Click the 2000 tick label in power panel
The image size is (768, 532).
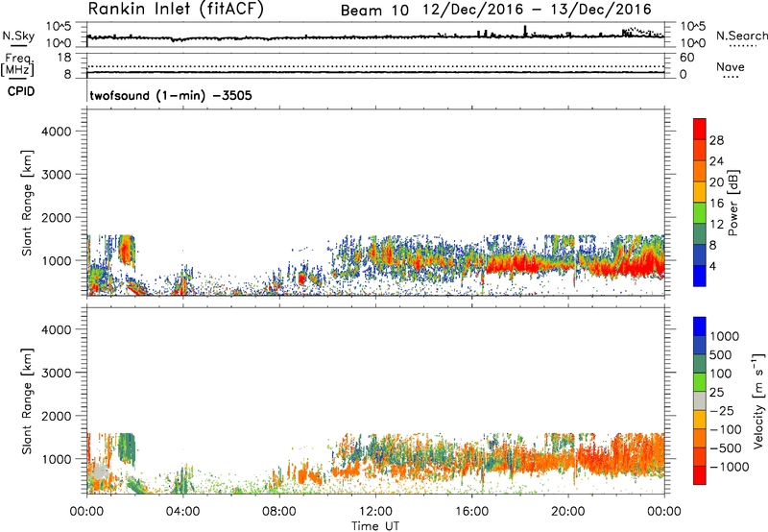[x=56, y=217]
